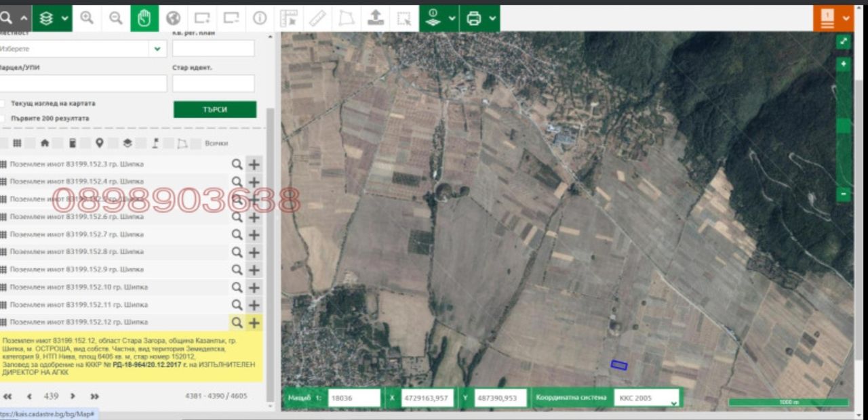Select the zoom out magnifier tool

116,18
